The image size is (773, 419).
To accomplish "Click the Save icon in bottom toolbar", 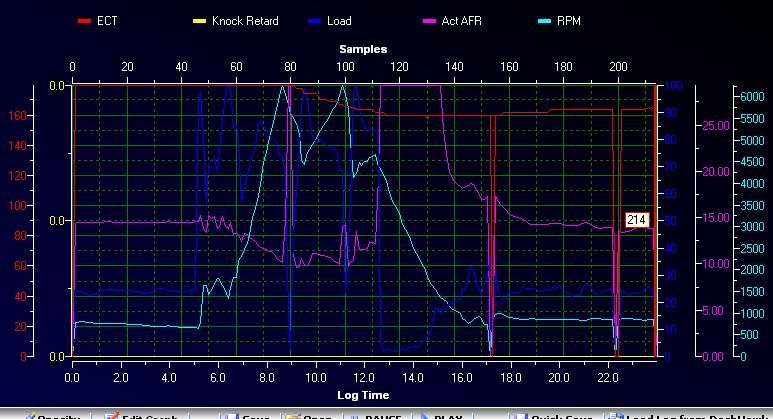I will (x=232, y=415).
